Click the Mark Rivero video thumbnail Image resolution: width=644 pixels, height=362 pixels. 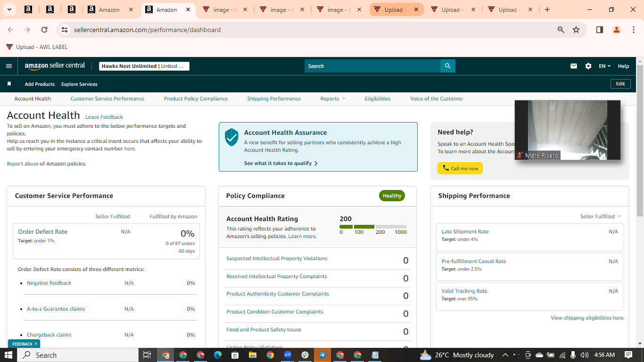[568, 130]
